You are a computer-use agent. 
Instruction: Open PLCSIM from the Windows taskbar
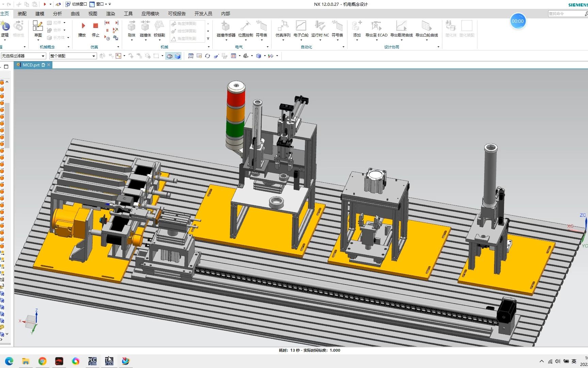pyautogui.click(x=92, y=361)
